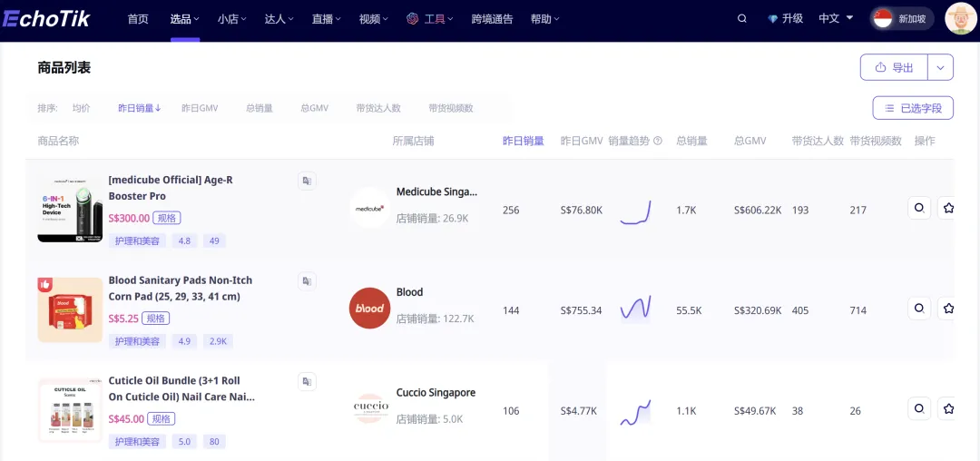Click the Singapore flag icon
This screenshot has height=461, width=980.
coord(883,19)
